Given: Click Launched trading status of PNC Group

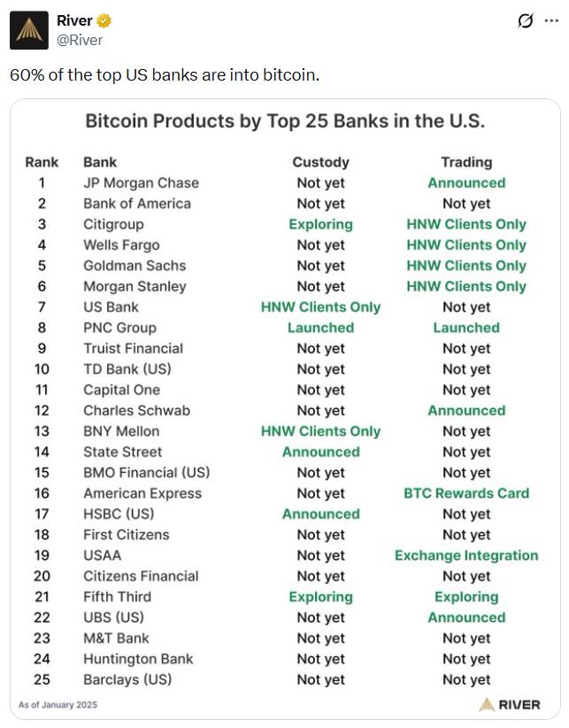Looking at the screenshot, I should (x=466, y=328).
